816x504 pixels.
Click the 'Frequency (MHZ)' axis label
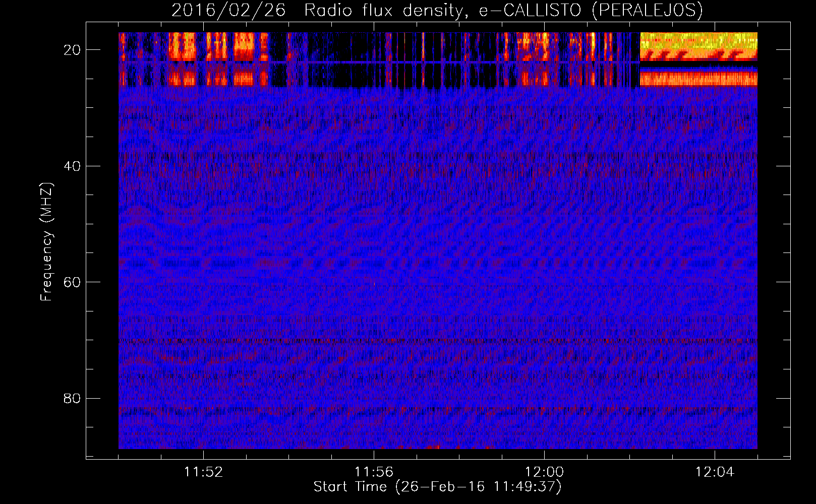pyautogui.click(x=46, y=242)
